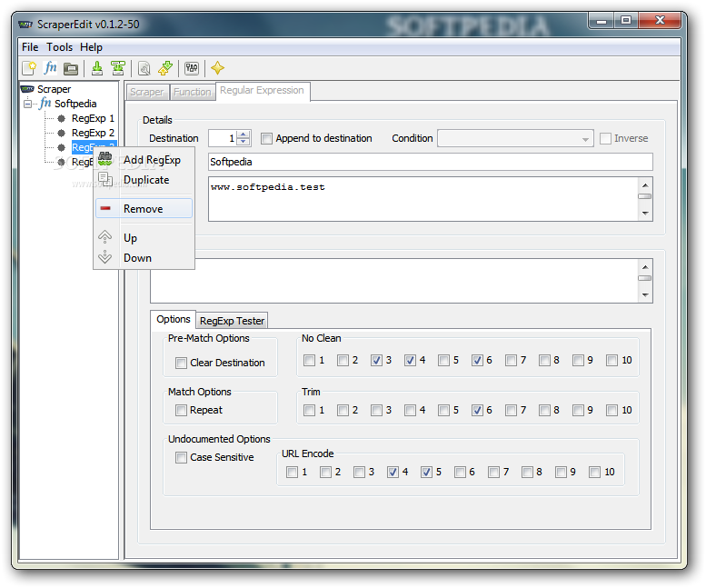
Task: Click www.softpedia.test box scrollbar thumb
Action: click(645, 196)
